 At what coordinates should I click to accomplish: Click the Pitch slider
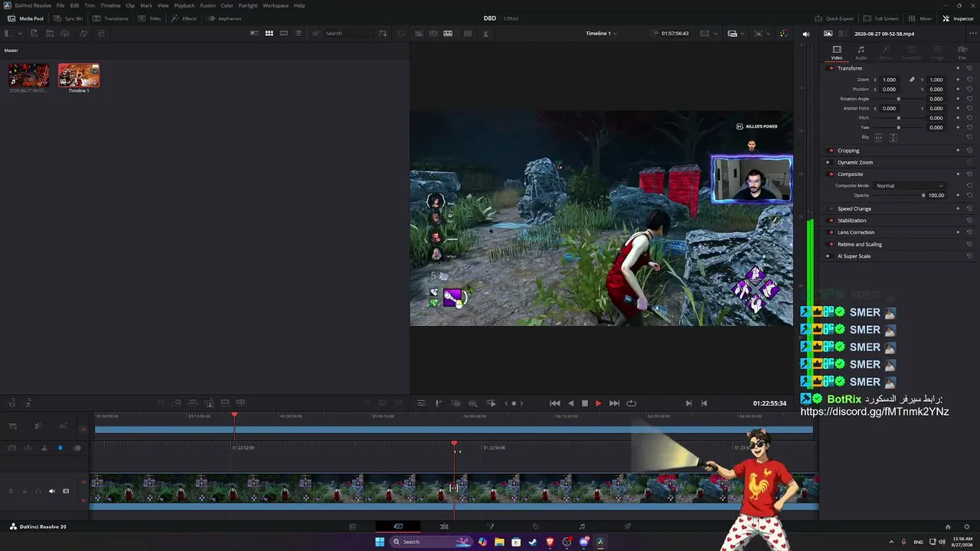(899, 118)
